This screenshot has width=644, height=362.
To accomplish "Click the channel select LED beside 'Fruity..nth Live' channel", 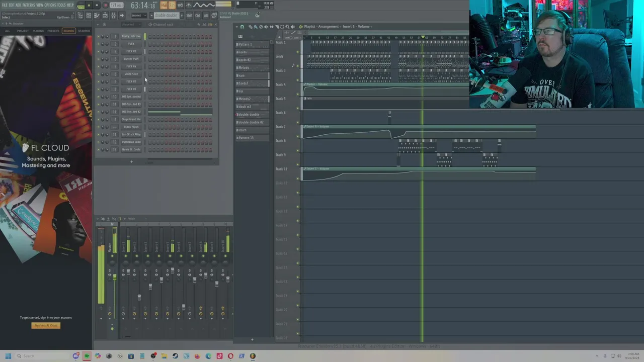I will tap(145, 36).
